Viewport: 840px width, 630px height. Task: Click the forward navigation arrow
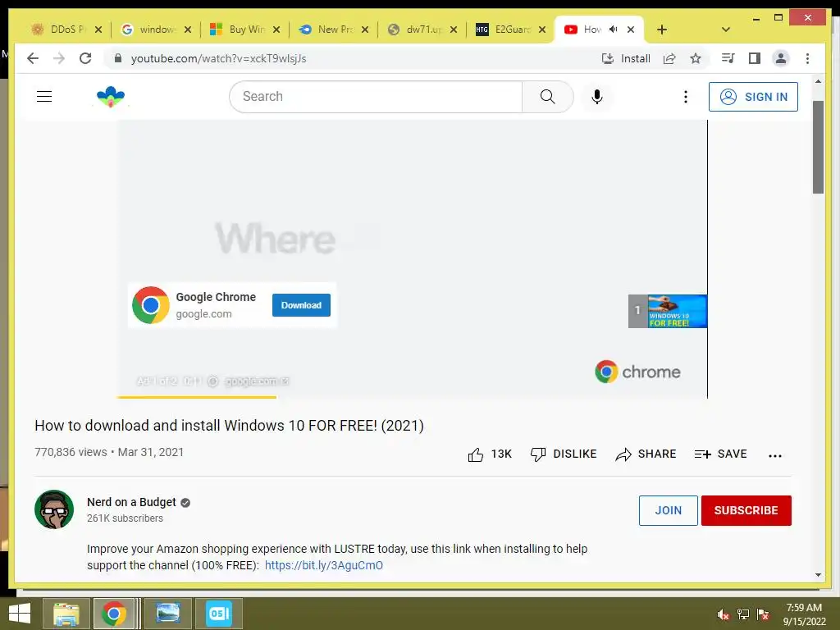59,58
